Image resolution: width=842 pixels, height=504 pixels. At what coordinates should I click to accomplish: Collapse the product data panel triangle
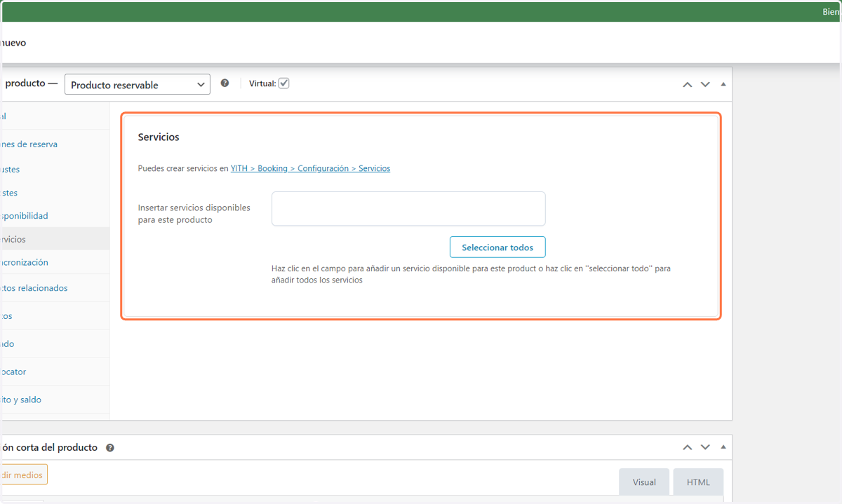tap(723, 84)
